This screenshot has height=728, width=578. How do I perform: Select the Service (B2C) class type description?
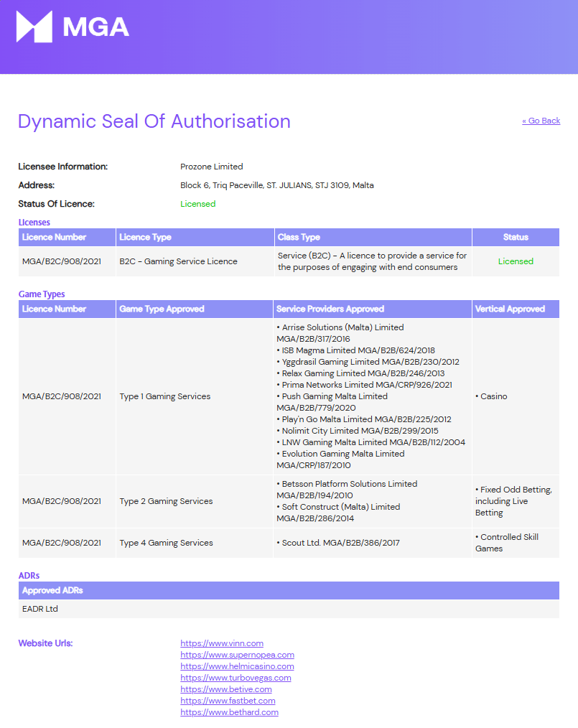click(x=373, y=261)
